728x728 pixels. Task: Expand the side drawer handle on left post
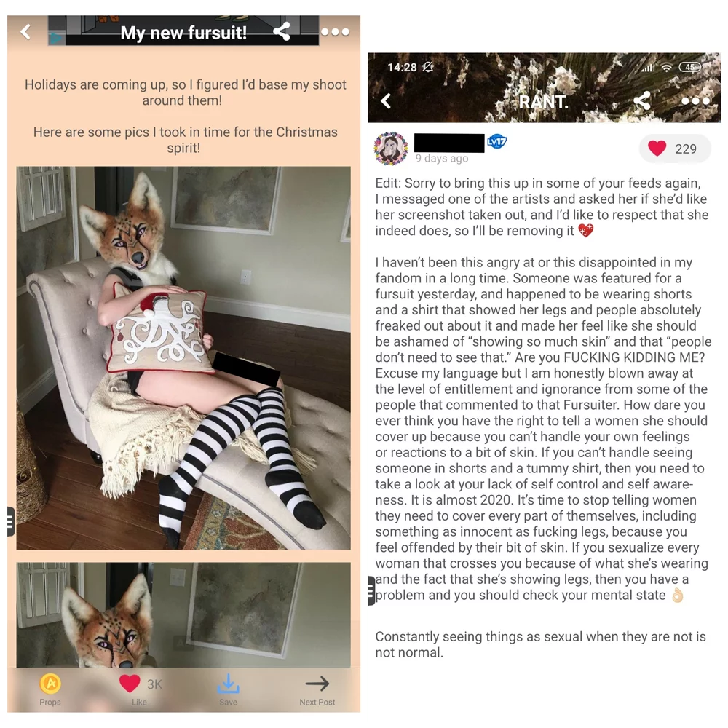pos(11,521)
